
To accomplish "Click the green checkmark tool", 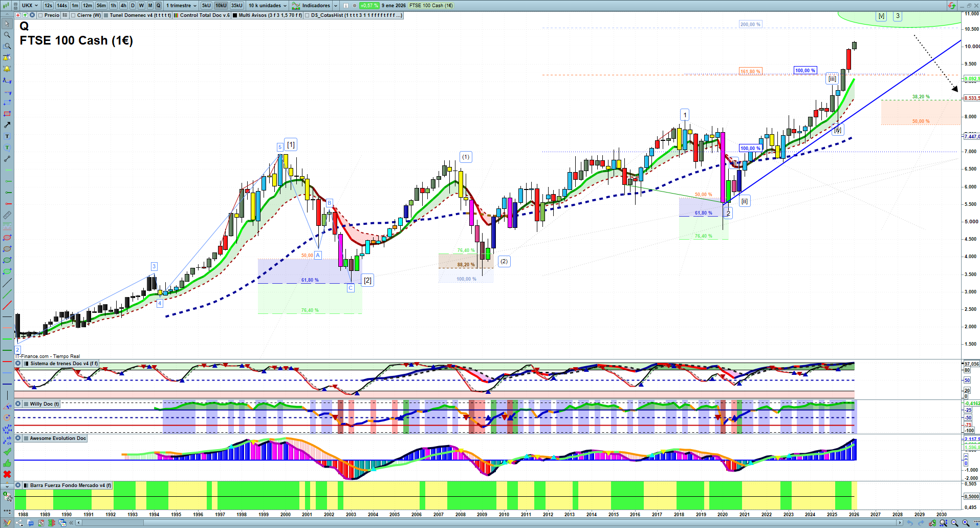I will (x=7, y=452).
